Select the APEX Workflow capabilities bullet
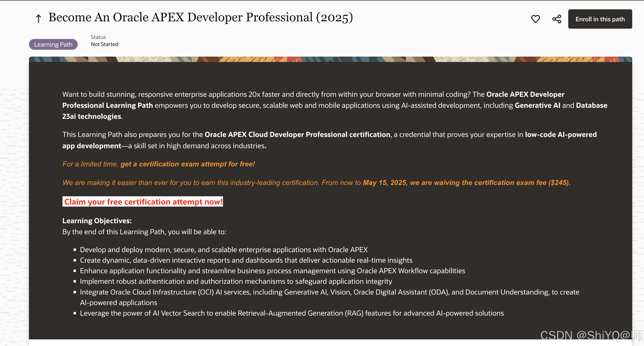Image resolution: width=644 pixels, height=346 pixels. pyautogui.click(x=272, y=271)
